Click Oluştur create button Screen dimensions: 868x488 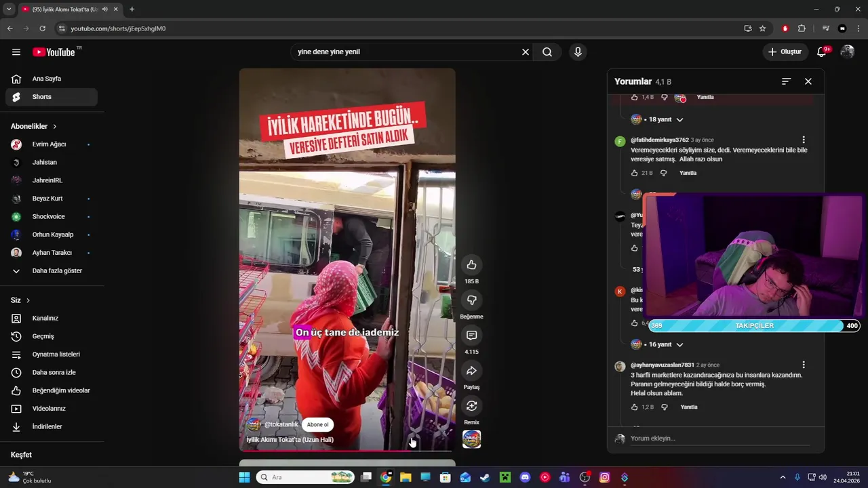[x=785, y=52]
